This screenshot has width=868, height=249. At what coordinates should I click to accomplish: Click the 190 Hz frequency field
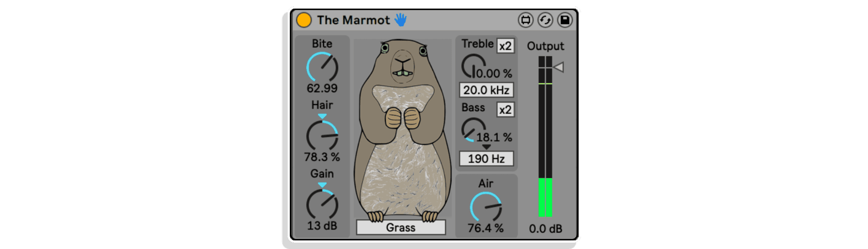(486, 159)
